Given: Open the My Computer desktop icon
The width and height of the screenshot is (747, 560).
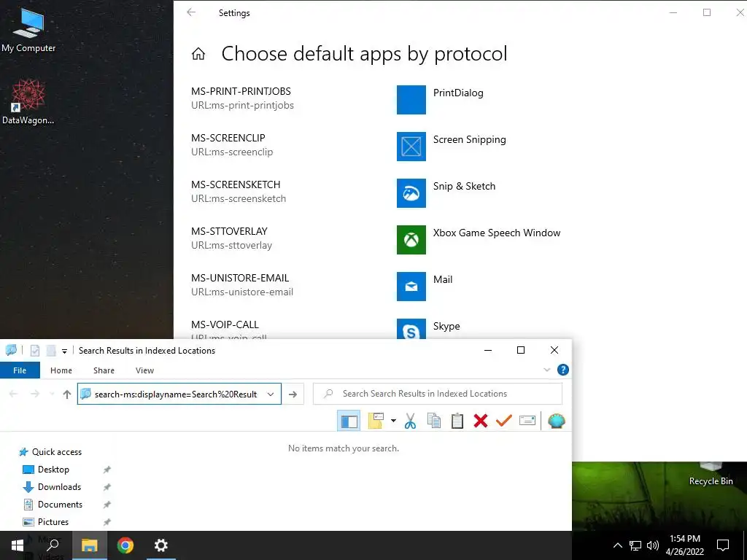Looking at the screenshot, I should click(28, 30).
